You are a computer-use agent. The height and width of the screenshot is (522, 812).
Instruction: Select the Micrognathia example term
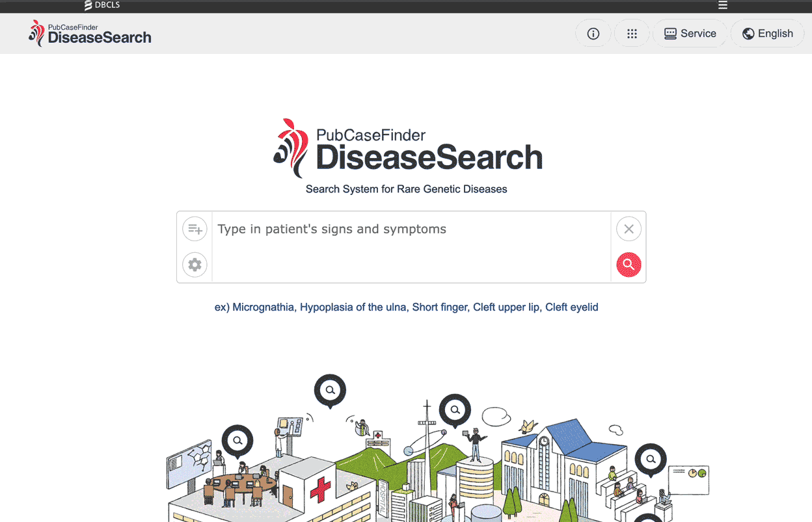pyautogui.click(x=264, y=307)
